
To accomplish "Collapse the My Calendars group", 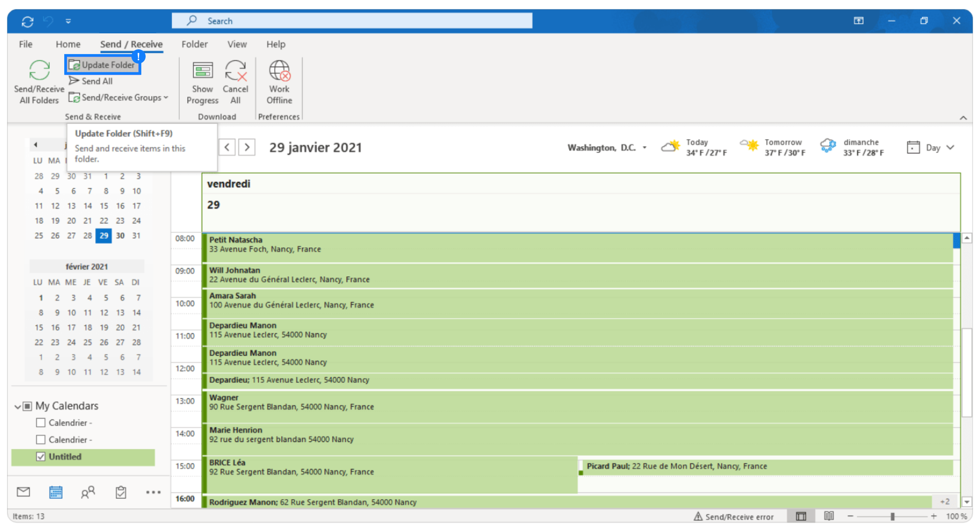I will point(17,406).
